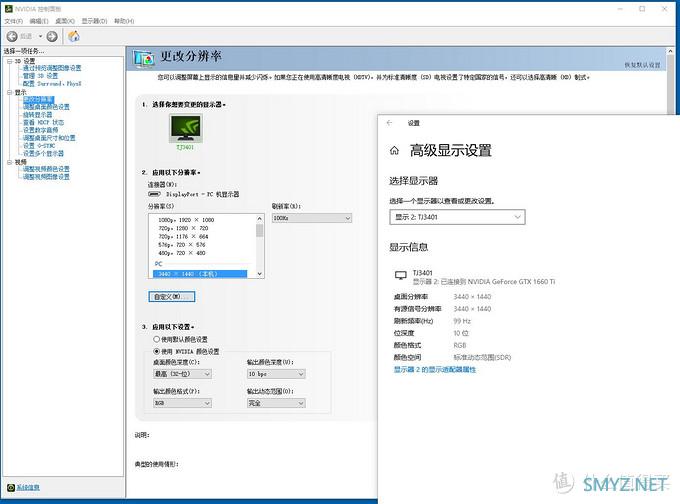Open the back-history dropdown arrow in the toolbar
The image size is (680, 504).
[x=40, y=36]
